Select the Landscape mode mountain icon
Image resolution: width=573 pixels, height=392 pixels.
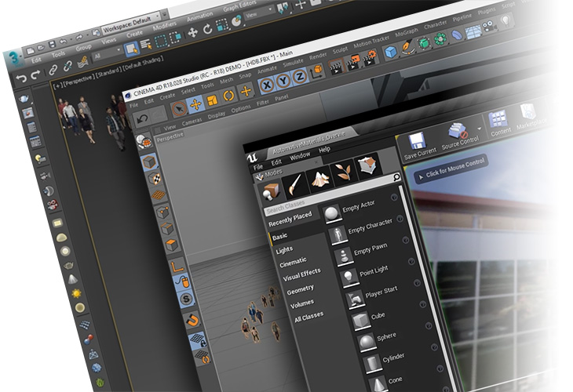coord(319,180)
